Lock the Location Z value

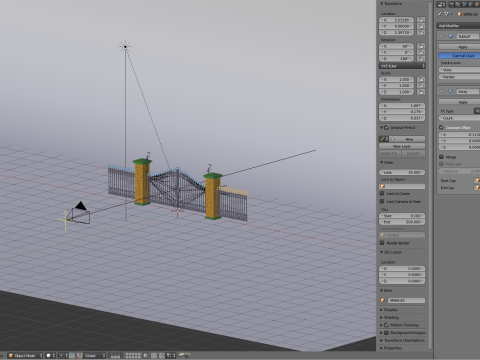point(421,33)
